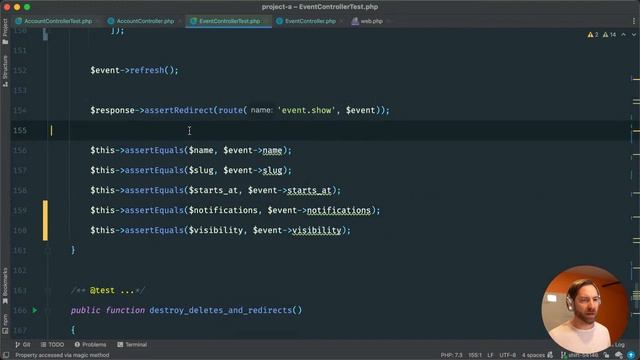Click underlined visibility property
Viewport: 640px width, 360px height.
coord(317,230)
